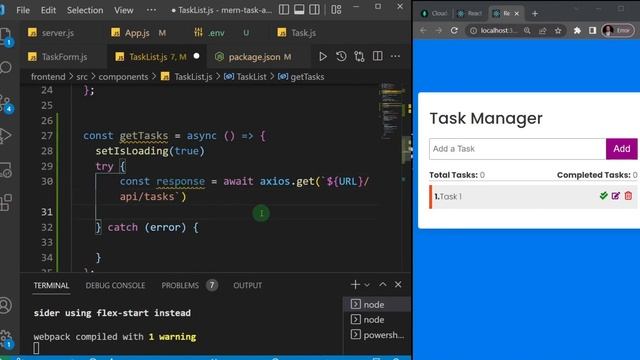Close the active browser tab

point(517,13)
